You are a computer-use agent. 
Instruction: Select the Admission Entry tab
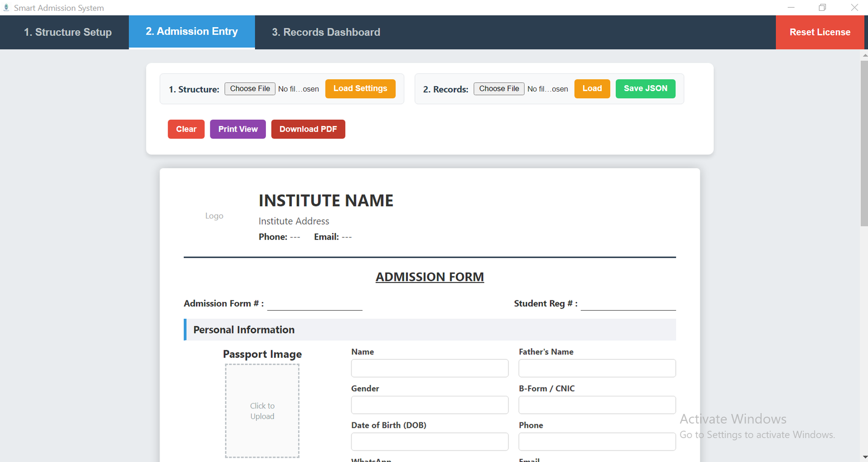click(192, 32)
